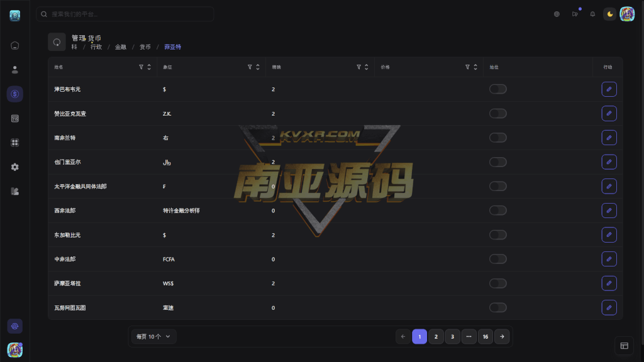Image resolution: width=644 pixels, height=362 pixels.
Task: Edit the 也门里亚尔 currency row
Action: point(609,162)
